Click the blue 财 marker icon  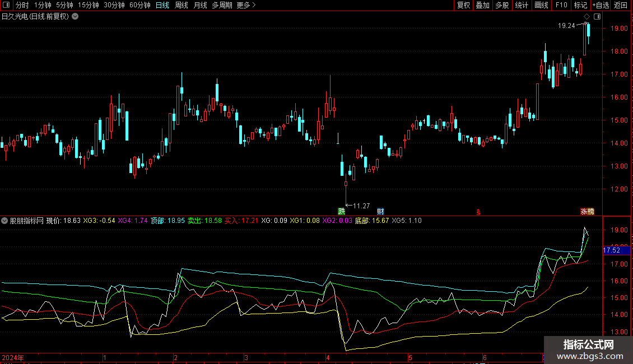(x=380, y=212)
